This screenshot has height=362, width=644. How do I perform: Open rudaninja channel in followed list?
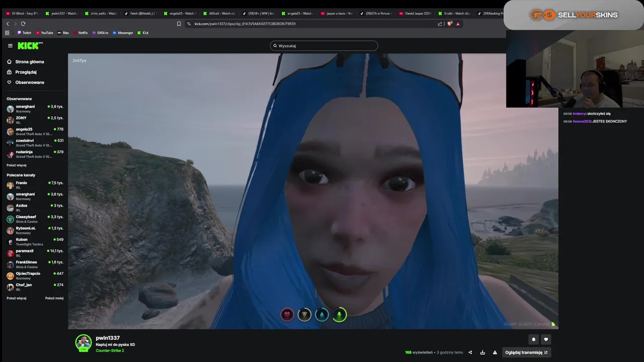click(35, 154)
